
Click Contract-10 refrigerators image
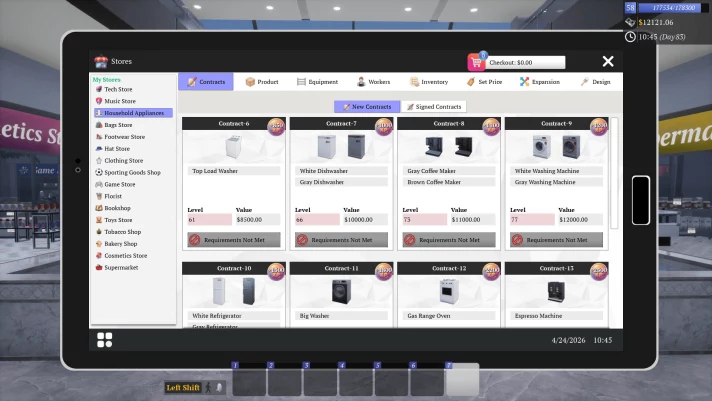234,291
